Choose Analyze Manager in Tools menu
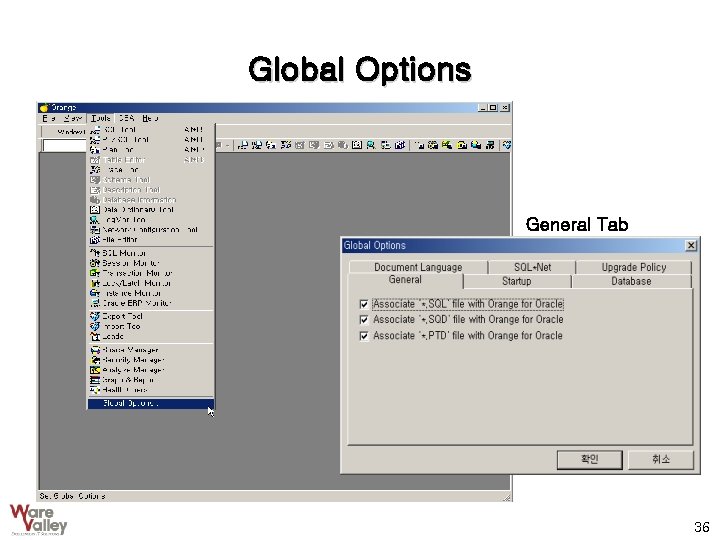720x540 pixels. pyautogui.click(x=151, y=370)
